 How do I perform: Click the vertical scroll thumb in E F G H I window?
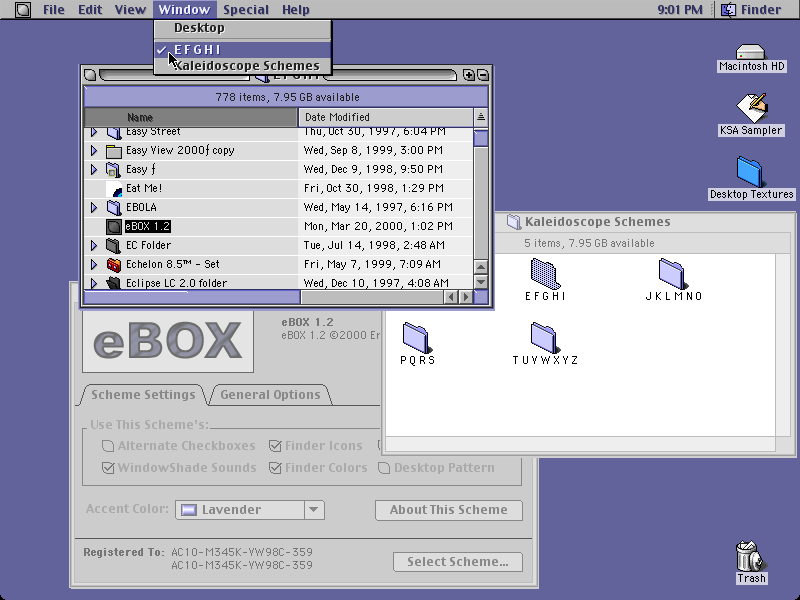[x=481, y=138]
